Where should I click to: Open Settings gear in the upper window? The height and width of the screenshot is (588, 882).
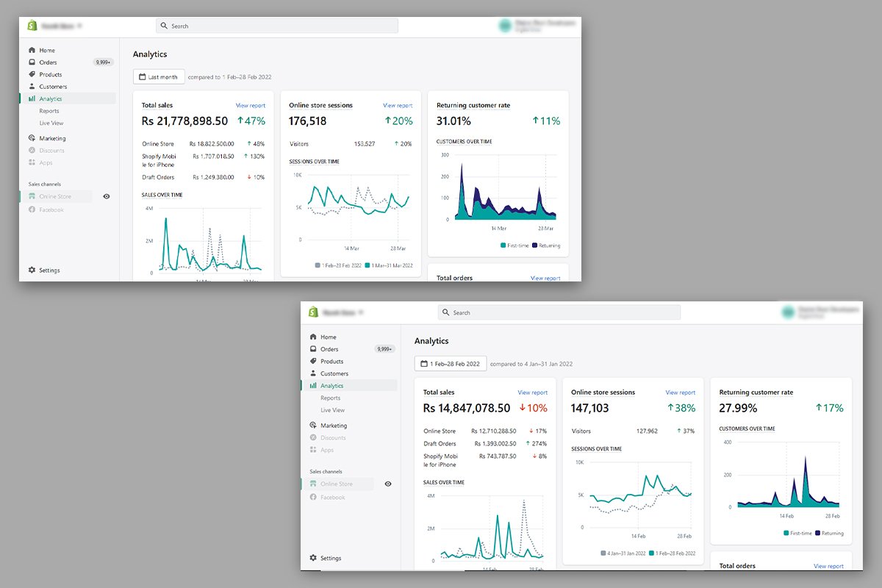click(32, 270)
